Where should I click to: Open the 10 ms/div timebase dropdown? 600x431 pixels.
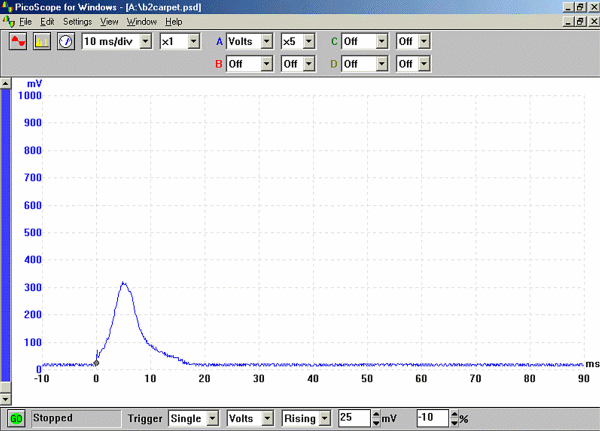click(x=146, y=42)
